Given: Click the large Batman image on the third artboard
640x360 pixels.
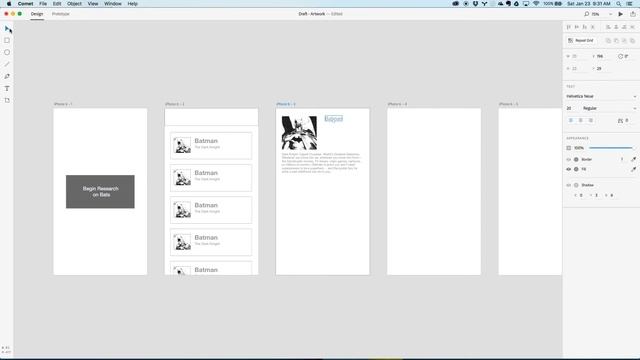Looking at the screenshot, I should [299, 133].
